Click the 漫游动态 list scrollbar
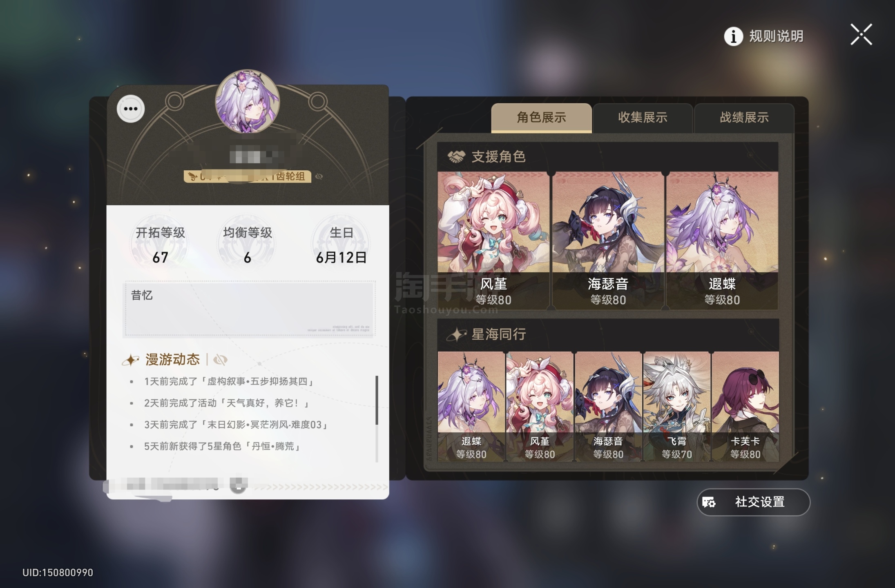 (x=377, y=419)
